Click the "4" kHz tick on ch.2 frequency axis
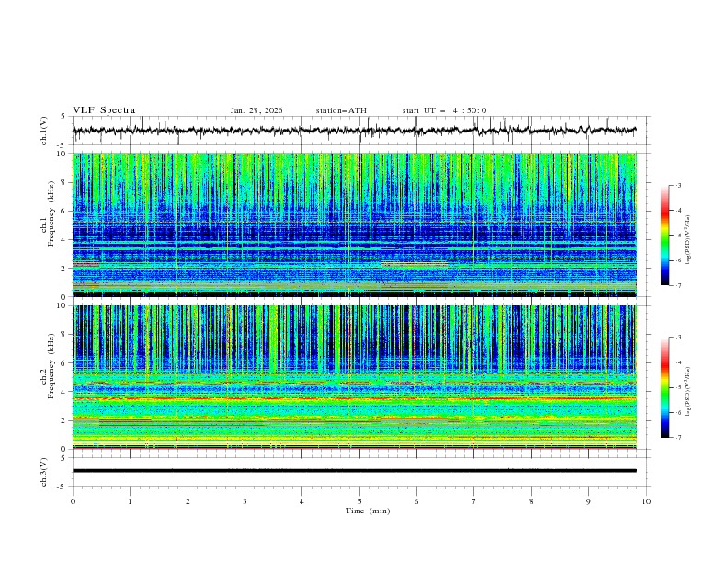728x563 pixels. pos(64,392)
